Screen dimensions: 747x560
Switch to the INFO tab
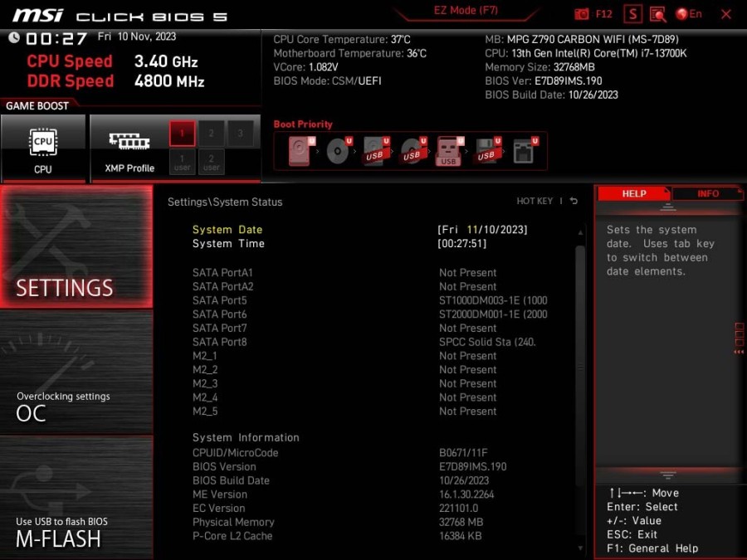[x=707, y=194]
